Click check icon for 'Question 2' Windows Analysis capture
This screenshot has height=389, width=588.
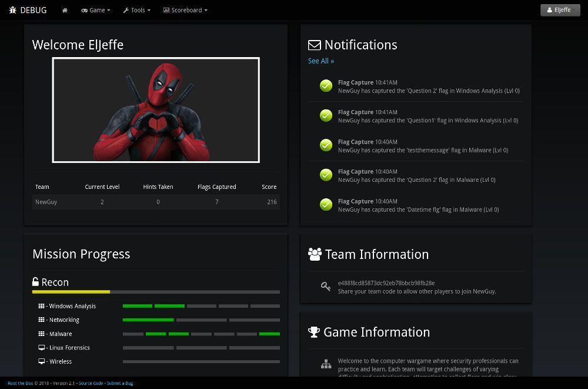tap(326, 85)
